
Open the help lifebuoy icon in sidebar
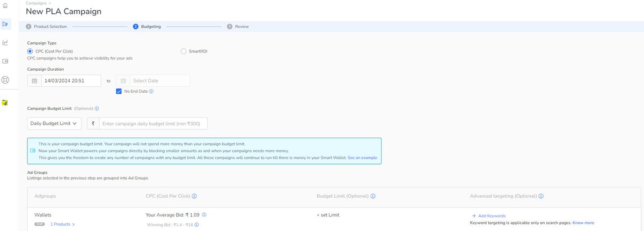[x=5, y=80]
